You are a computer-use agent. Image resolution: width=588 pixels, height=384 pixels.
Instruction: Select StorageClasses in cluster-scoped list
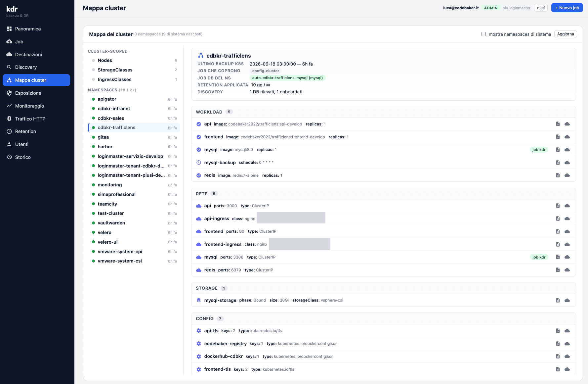134,70
